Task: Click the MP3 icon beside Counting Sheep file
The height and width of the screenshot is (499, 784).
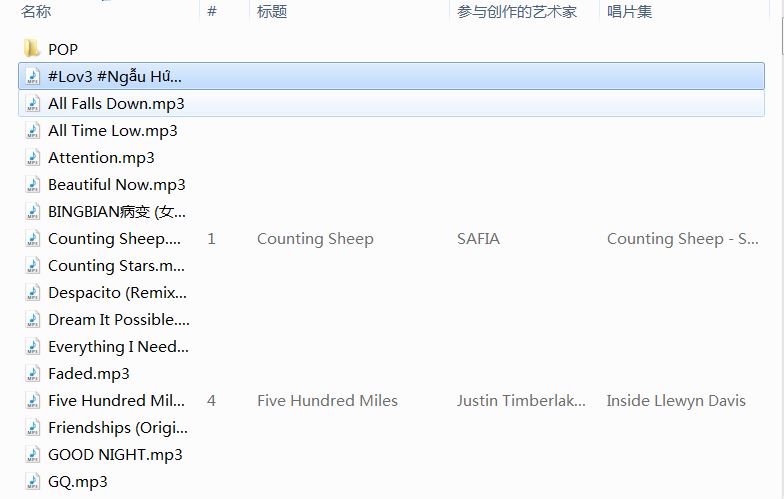Action: tap(32, 238)
